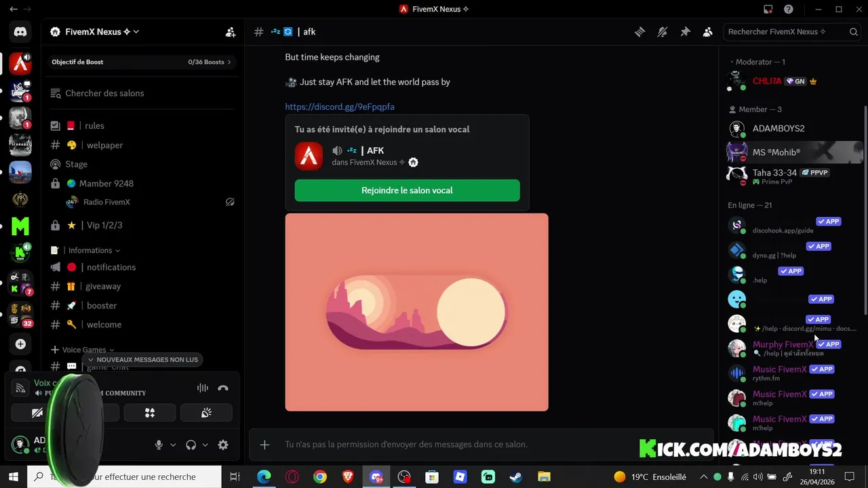Open the taskbar volume speaker icon

(757, 477)
